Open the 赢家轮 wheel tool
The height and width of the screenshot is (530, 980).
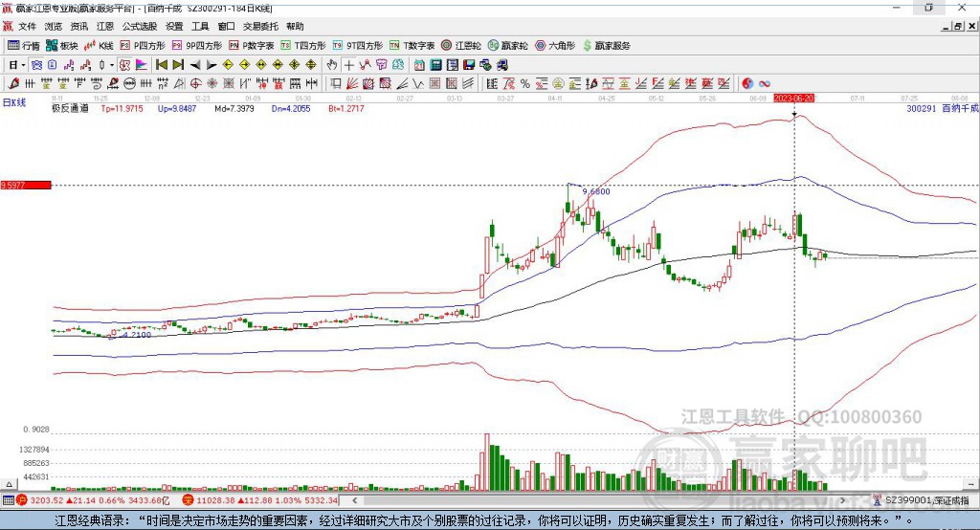[507, 46]
